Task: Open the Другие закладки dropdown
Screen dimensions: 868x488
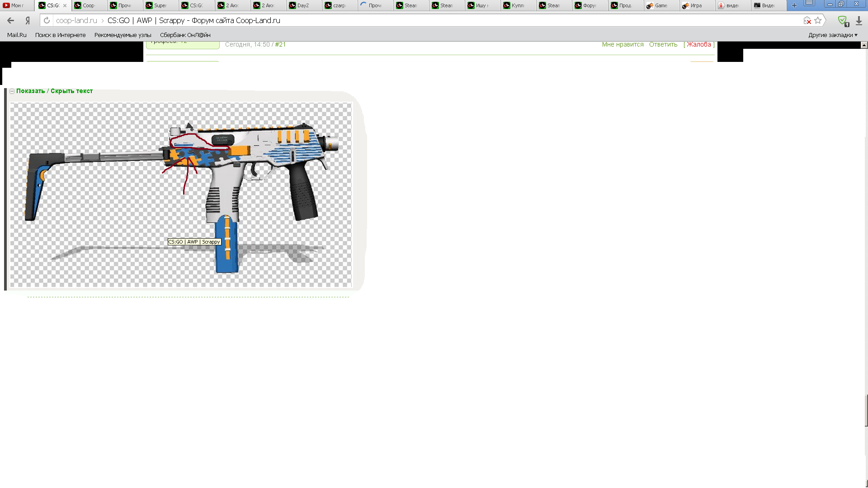Action: click(x=833, y=35)
